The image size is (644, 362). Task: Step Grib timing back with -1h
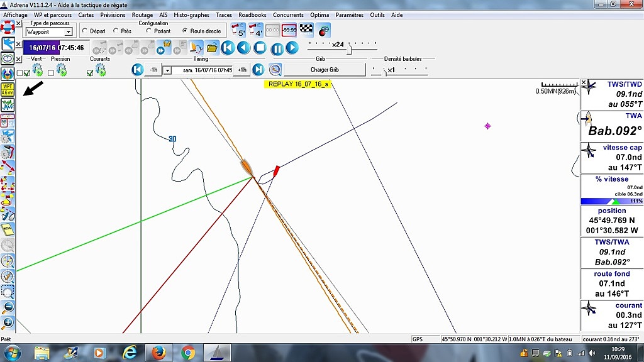(x=153, y=70)
